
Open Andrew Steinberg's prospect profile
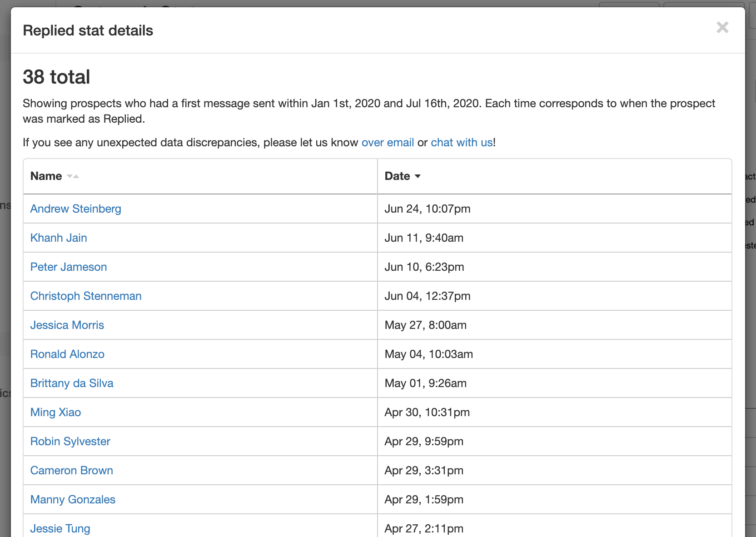tap(75, 209)
